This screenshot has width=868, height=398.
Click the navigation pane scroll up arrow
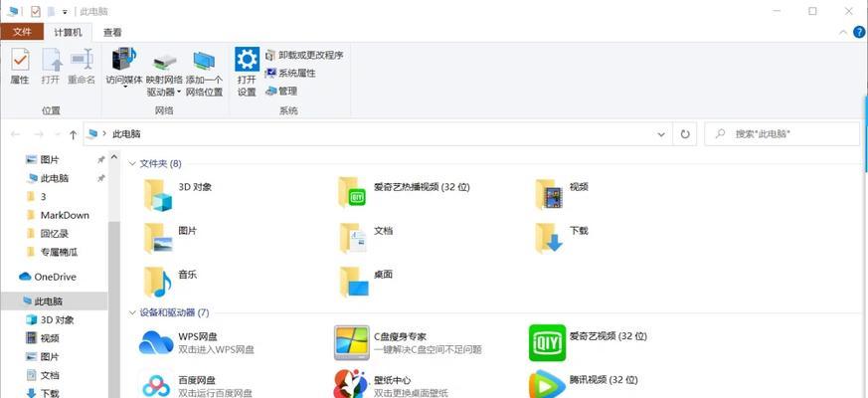click(114, 157)
